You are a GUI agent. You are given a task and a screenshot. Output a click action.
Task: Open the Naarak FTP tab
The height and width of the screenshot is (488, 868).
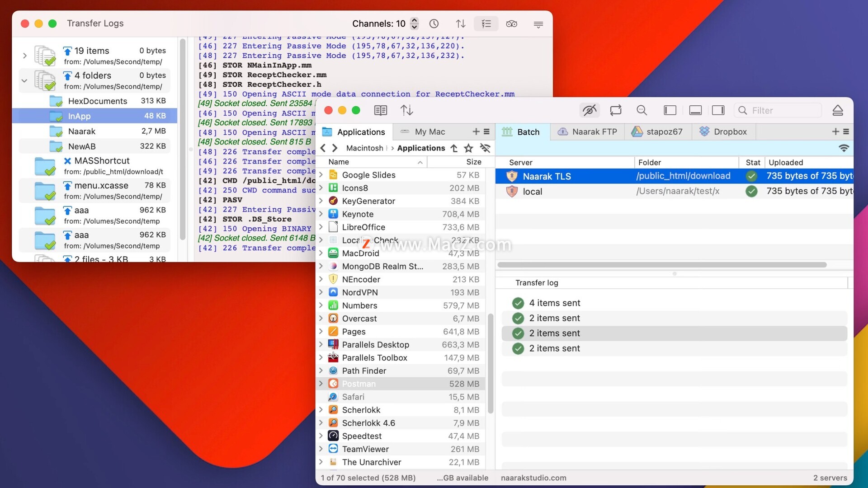pos(587,132)
